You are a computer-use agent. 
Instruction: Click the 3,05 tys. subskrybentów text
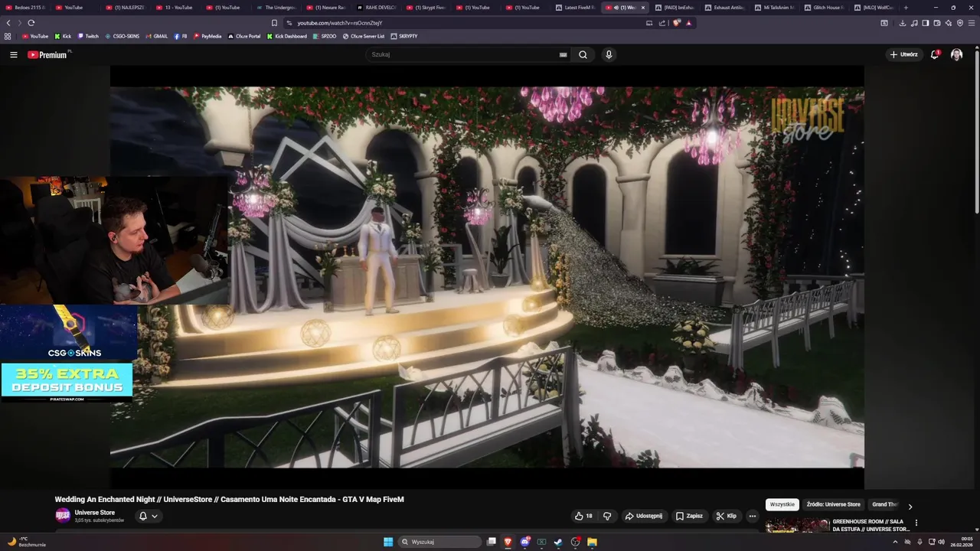pyautogui.click(x=99, y=520)
